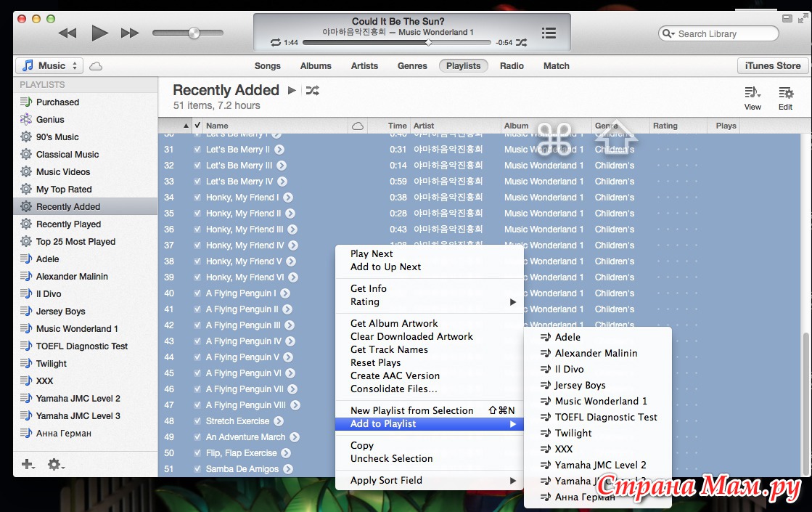This screenshot has height=512, width=812.
Task: Uncheck the checkbox for Samba De Amigos
Action: coord(197,469)
